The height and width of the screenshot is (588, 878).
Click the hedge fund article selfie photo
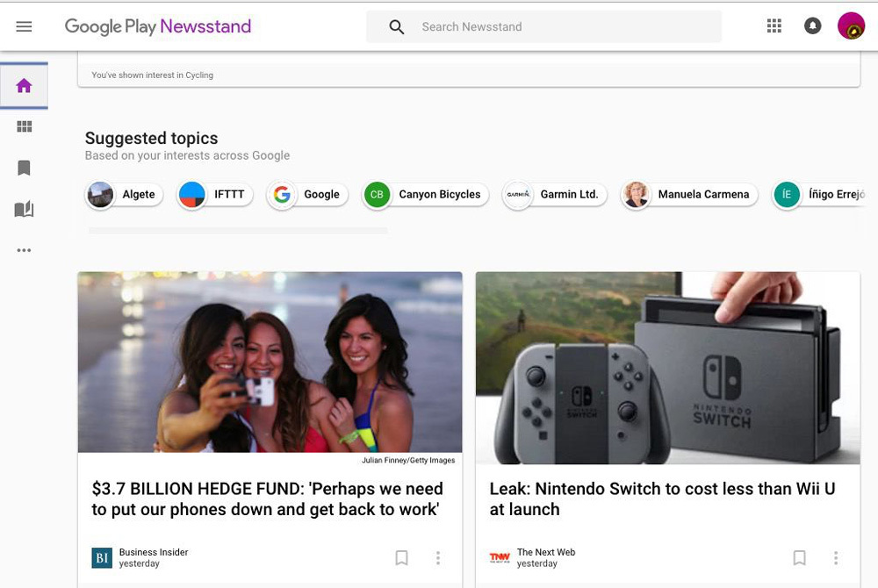(x=270, y=362)
